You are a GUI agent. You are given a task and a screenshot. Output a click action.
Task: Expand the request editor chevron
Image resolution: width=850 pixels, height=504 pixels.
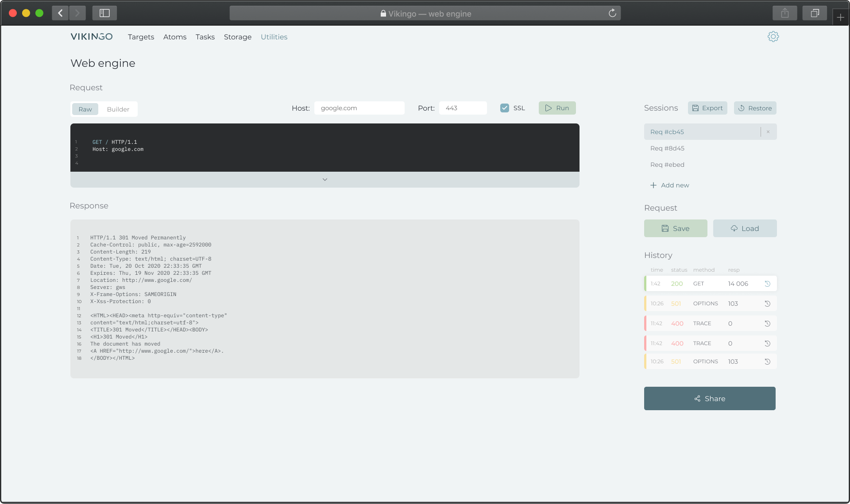click(x=325, y=180)
